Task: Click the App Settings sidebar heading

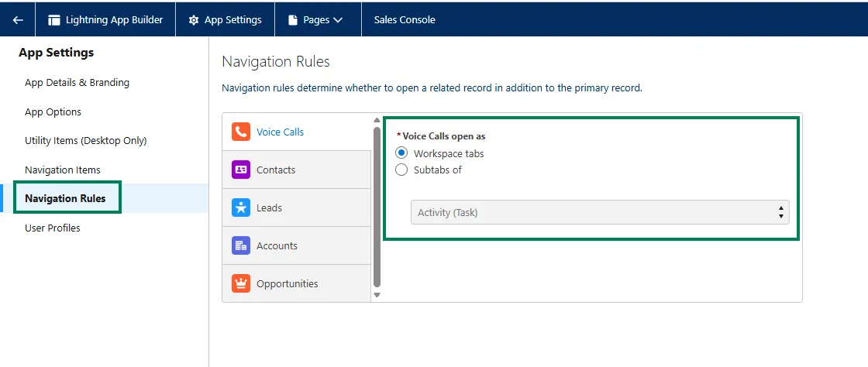Action: click(56, 53)
